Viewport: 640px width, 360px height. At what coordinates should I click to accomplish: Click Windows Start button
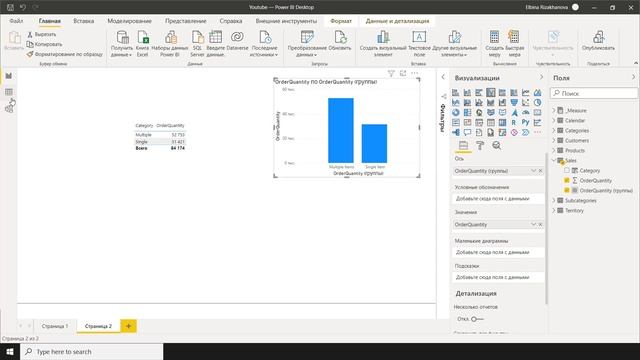(10, 351)
